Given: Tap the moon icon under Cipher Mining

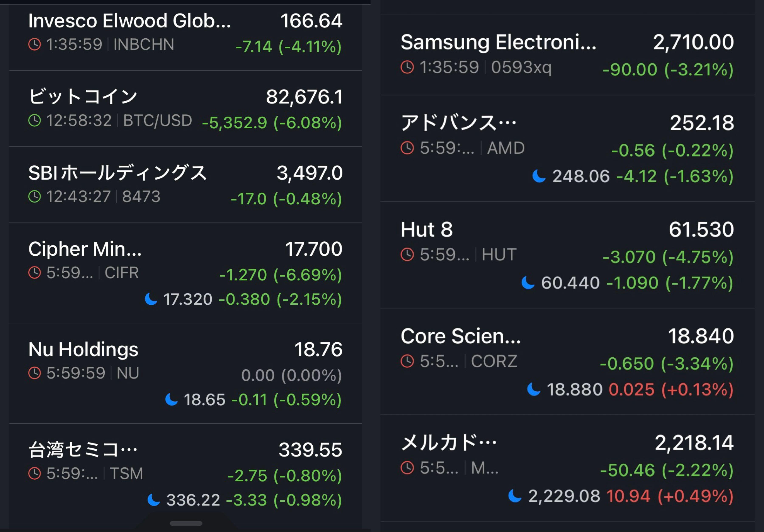Looking at the screenshot, I should 152,299.
